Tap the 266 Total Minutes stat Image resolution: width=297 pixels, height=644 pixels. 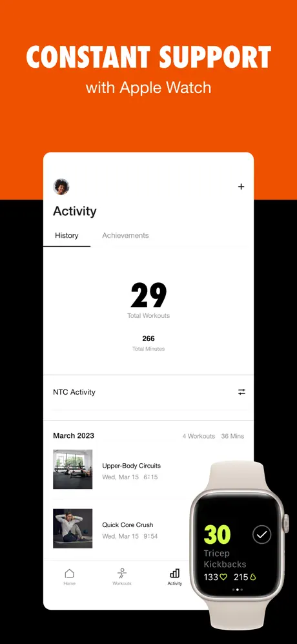pos(148,343)
